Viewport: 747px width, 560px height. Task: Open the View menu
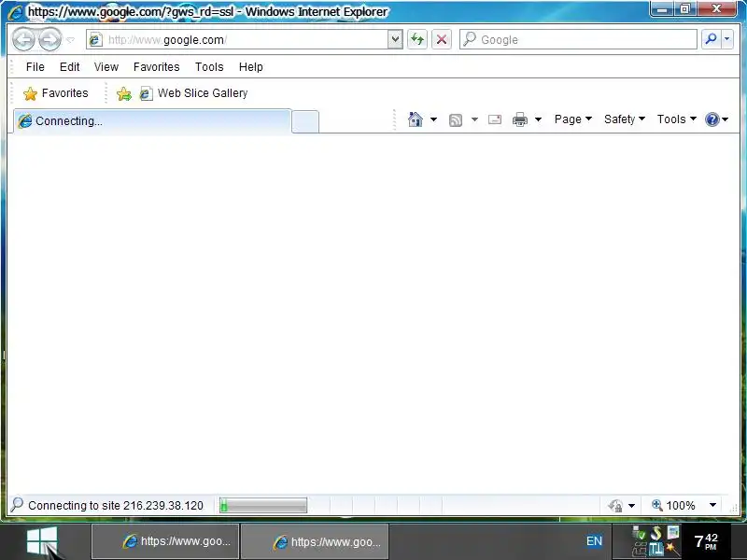(x=106, y=67)
